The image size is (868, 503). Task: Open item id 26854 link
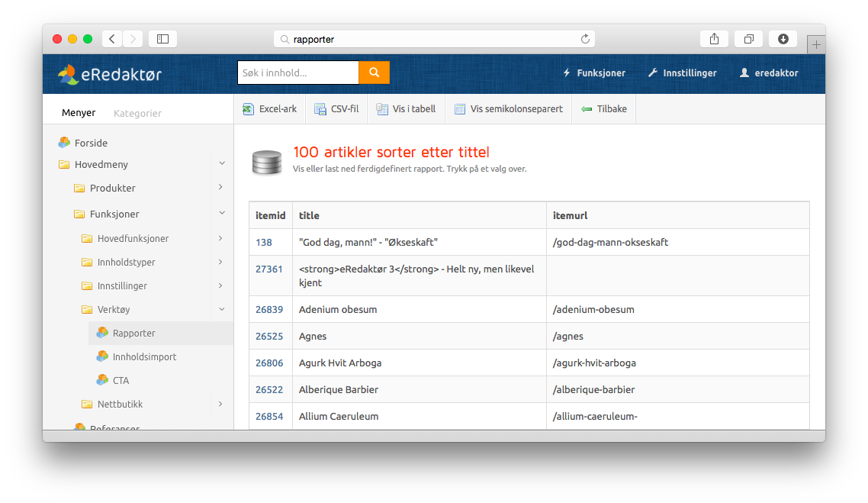coord(269,416)
